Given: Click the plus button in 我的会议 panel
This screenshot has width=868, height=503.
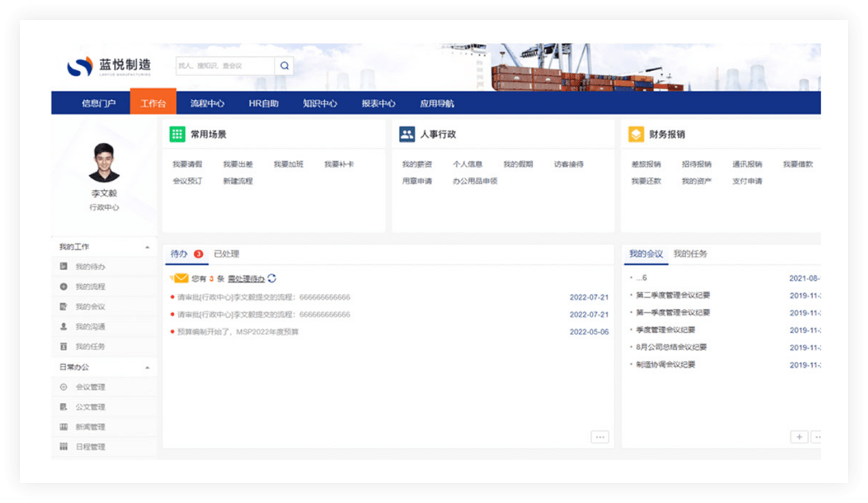Looking at the screenshot, I should [x=799, y=437].
